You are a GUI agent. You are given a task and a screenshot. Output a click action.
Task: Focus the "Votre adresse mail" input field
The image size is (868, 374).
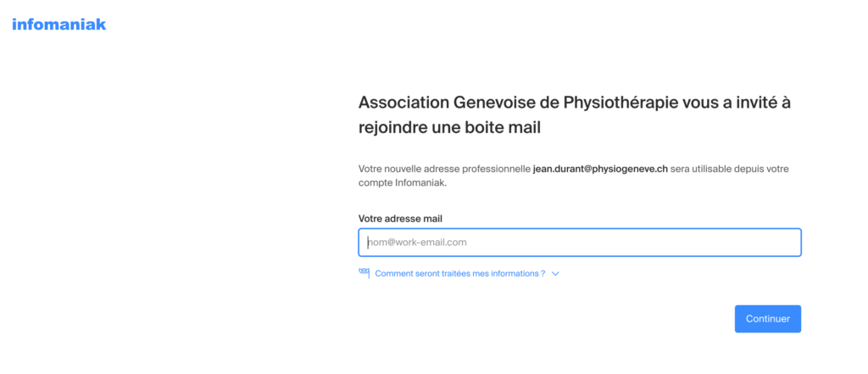pyautogui.click(x=580, y=243)
